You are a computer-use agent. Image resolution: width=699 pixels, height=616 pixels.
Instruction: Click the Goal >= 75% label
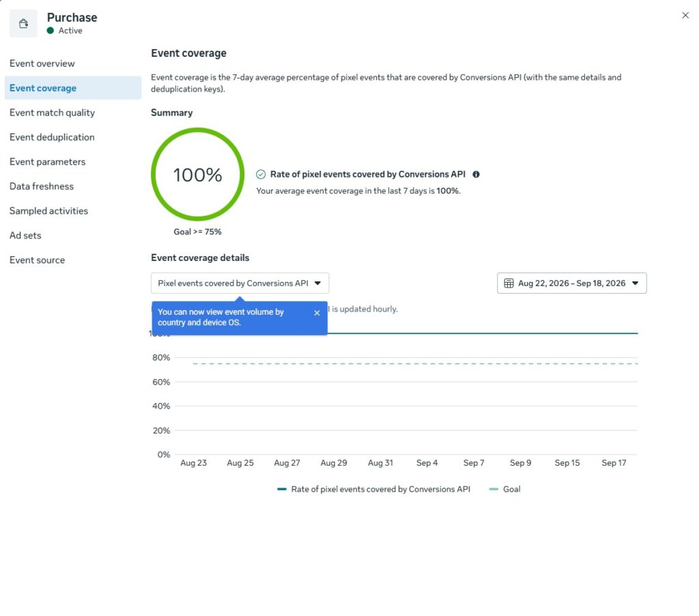pos(197,232)
